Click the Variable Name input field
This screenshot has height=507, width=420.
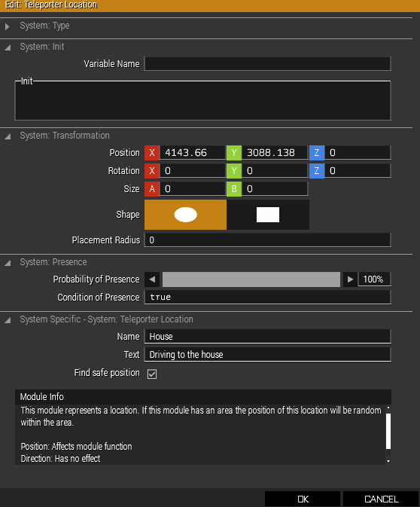pos(267,64)
